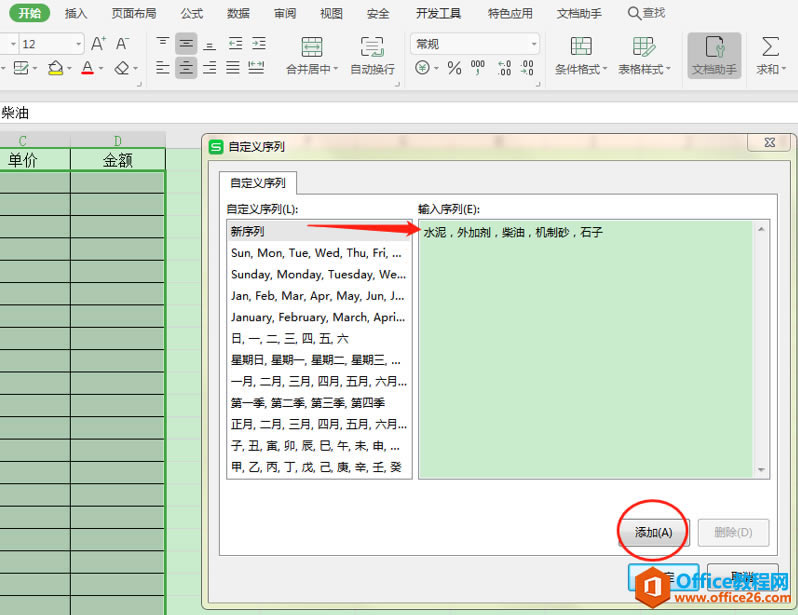Click the Merge and Center (合并居中) icon
798x615 pixels.
311,47
